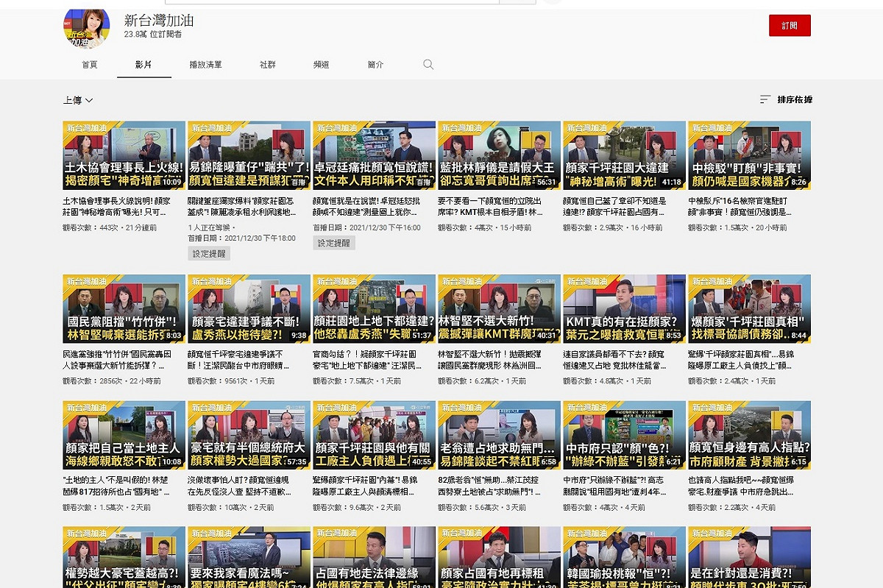Open the 簡介 tab
This screenshot has height=588, width=883.
[x=375, y=65]
